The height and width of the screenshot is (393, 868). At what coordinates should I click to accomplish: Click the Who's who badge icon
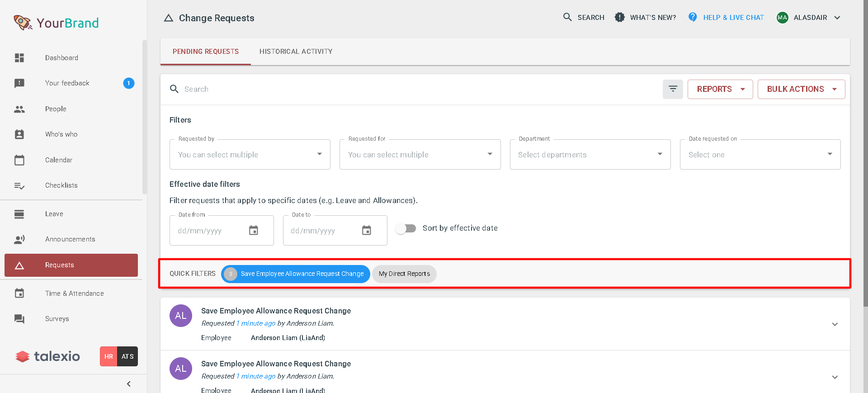[x=19, y=134]
